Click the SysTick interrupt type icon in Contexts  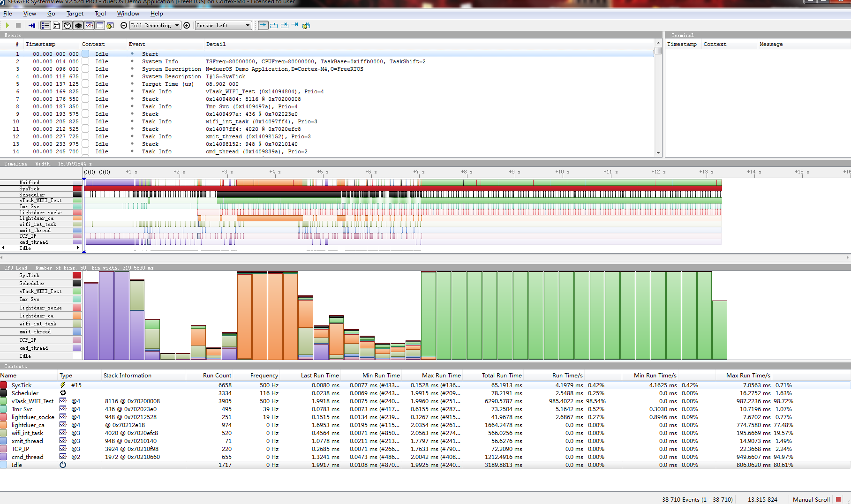click(63, 385)
